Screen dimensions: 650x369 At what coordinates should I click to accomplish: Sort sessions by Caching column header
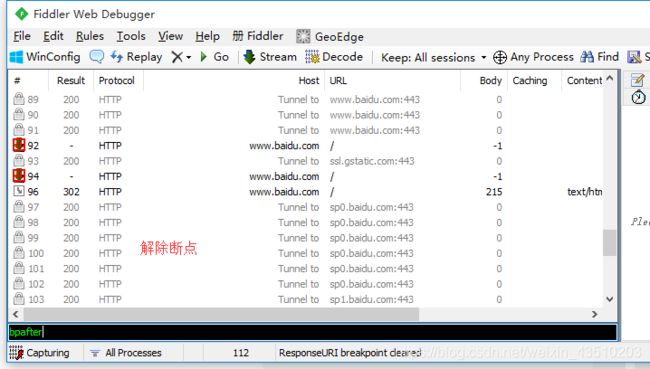pyautogui.click(x=530, y=80)
